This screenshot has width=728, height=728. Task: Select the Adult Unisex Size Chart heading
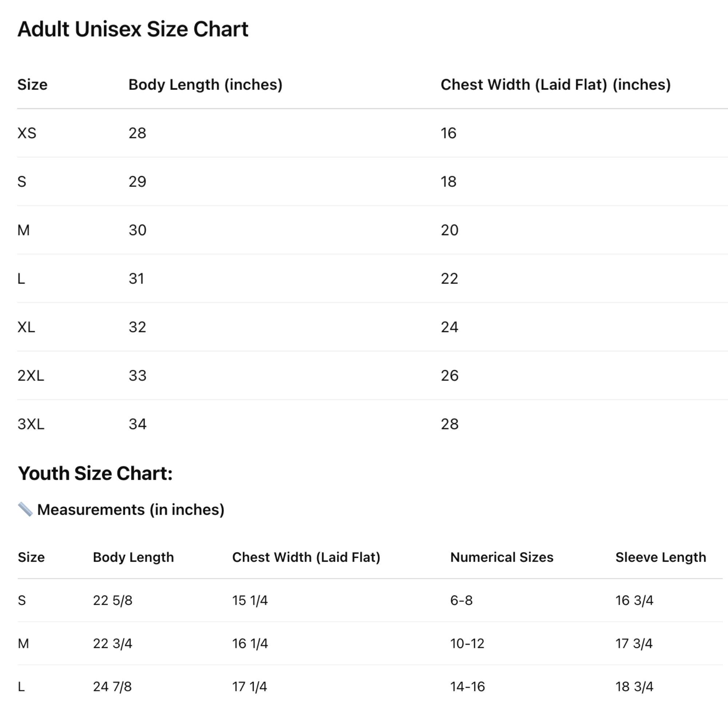(x=133, y=29)
